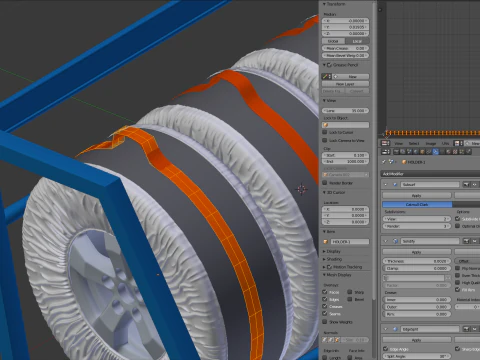Open the Render properties tab
The image size is (480, 360).
396,151
